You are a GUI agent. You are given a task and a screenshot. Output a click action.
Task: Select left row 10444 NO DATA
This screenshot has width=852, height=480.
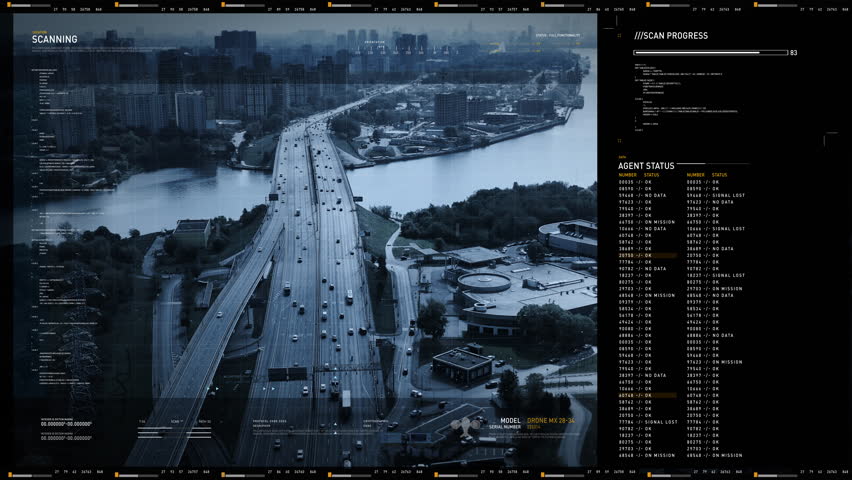pos(643,229)
